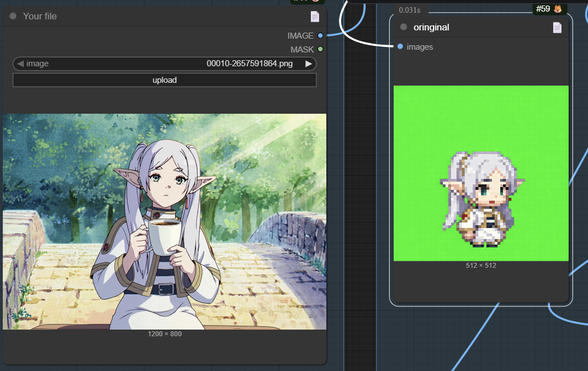Click the 512 × 512 dimensions label
Viewport: 588px width, 371px height.
coord(481,266)
